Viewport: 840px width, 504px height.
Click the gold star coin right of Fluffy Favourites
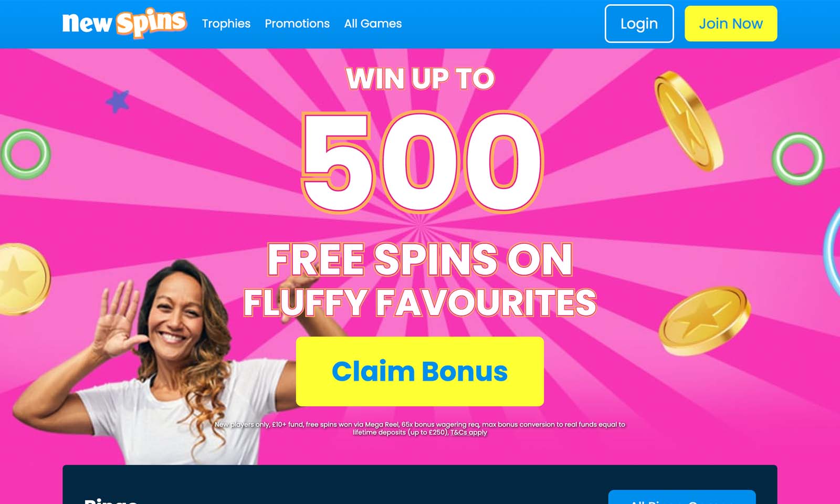coord(705,320)
